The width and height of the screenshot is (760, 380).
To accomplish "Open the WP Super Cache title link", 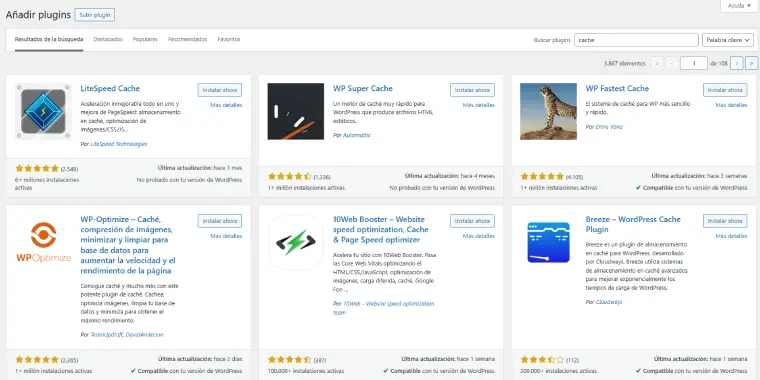I will click(x=363, y=89).
